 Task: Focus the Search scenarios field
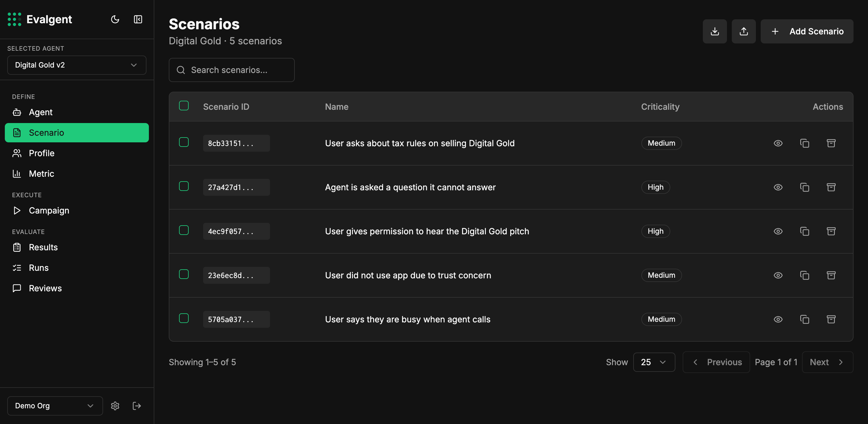click(x=231, y=70)
